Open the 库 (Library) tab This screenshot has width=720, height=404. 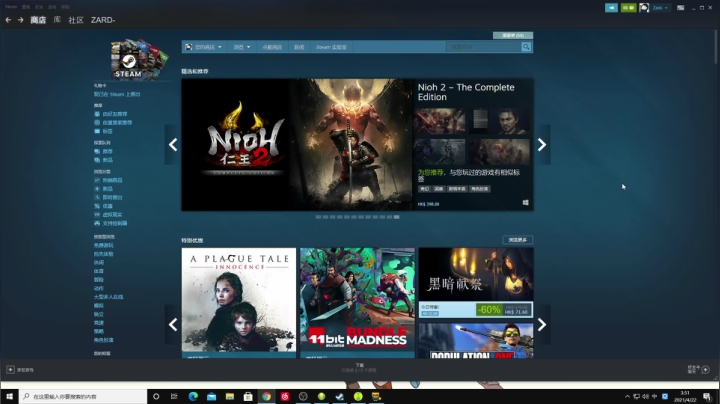(57, 20)
